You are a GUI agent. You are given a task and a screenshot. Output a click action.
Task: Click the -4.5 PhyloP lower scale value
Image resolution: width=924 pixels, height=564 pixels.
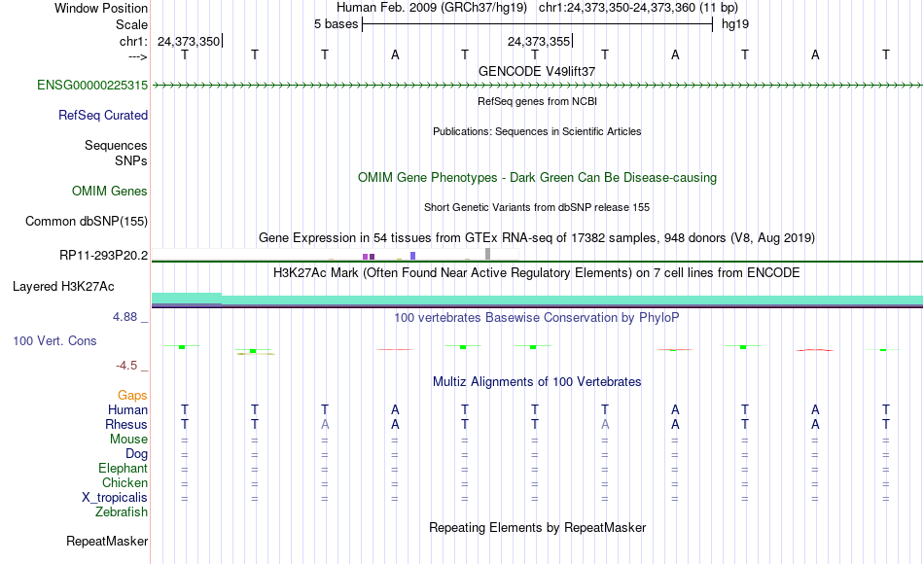pos(126,366)
